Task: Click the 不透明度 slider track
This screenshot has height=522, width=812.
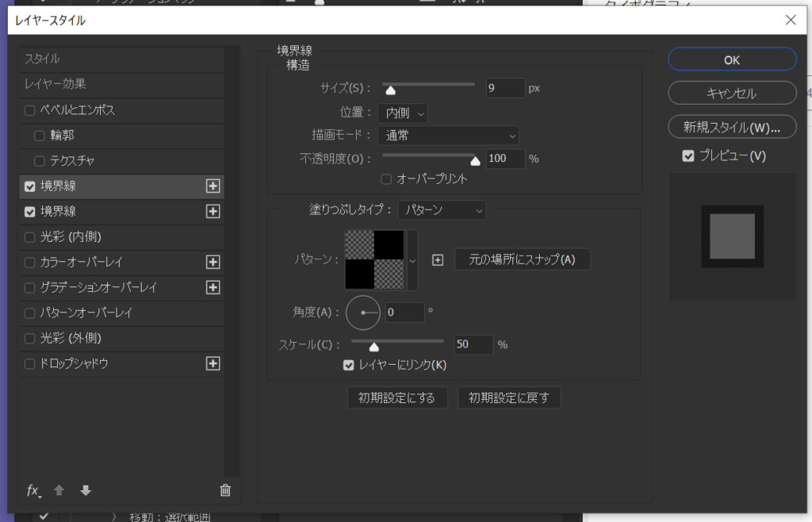Action: (x=428, y=156)
